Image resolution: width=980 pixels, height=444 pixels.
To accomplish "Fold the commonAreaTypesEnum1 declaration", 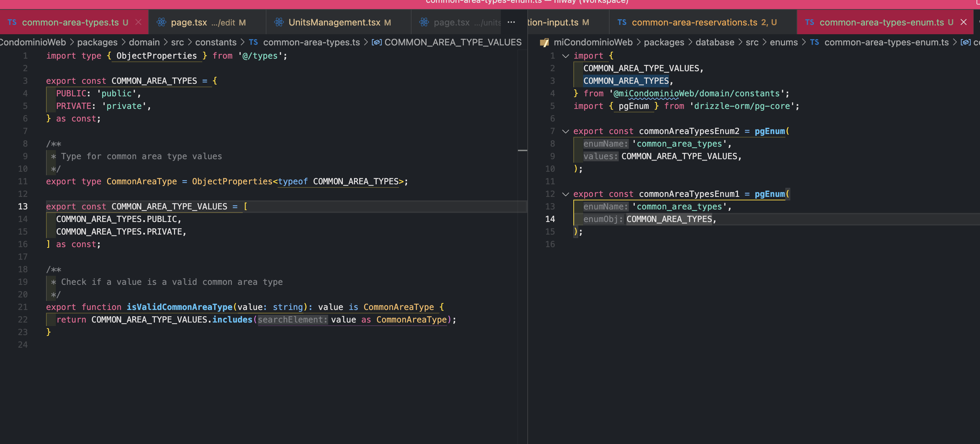I will click(565, 194).
